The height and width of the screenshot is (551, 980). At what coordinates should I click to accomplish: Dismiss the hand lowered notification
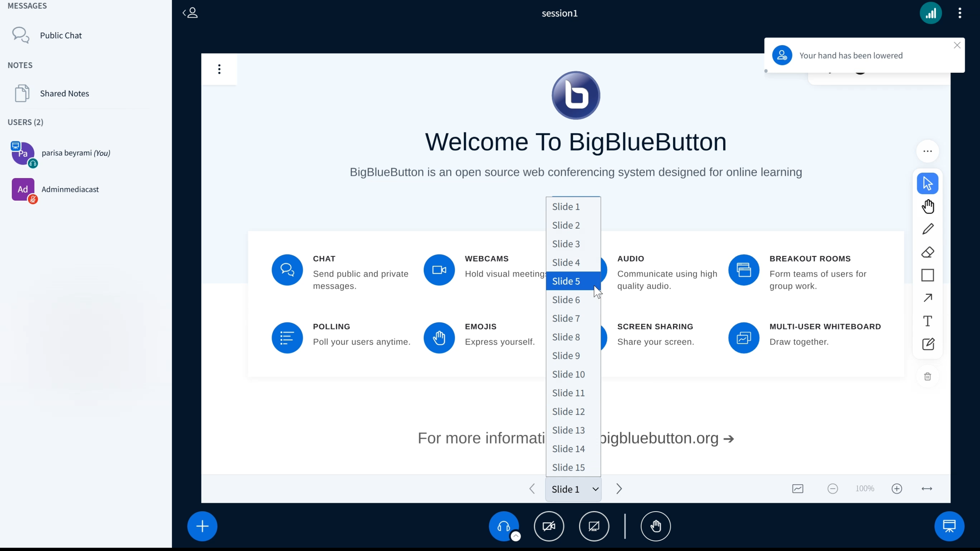click(x=957, y=45)
